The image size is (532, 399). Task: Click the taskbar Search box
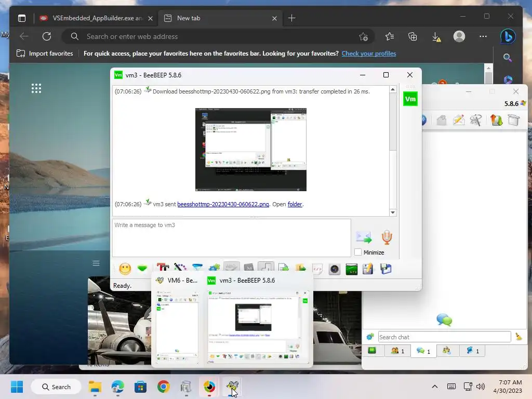[x=56, y=387]
